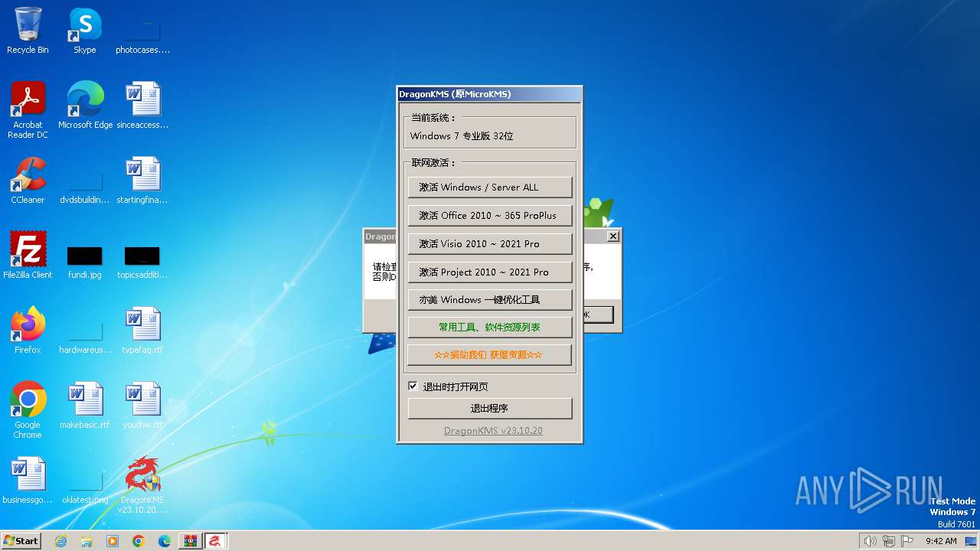Launch Skype from the desktop
The image size is (980, 551).
click(85, 31)
